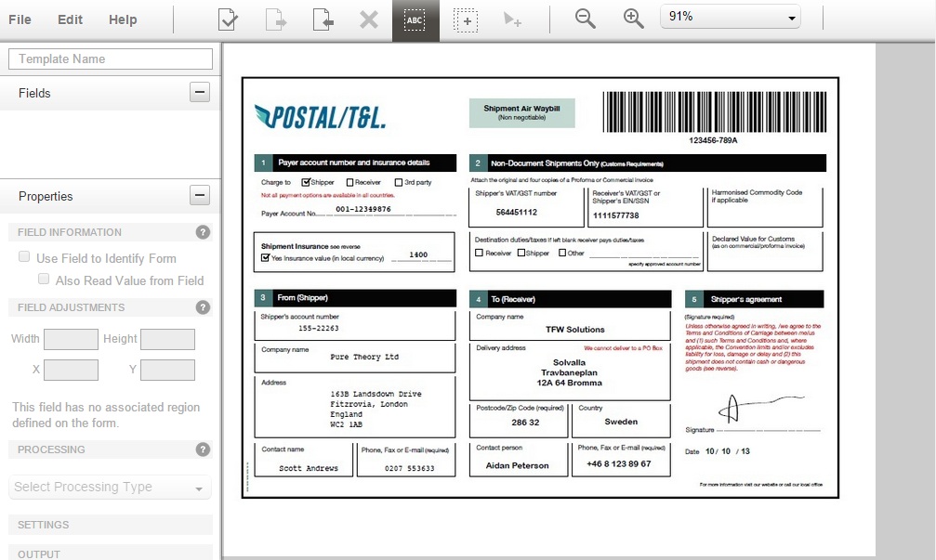Click the export document arrow icon
The image size is (936, 560).
pos(275,20)
